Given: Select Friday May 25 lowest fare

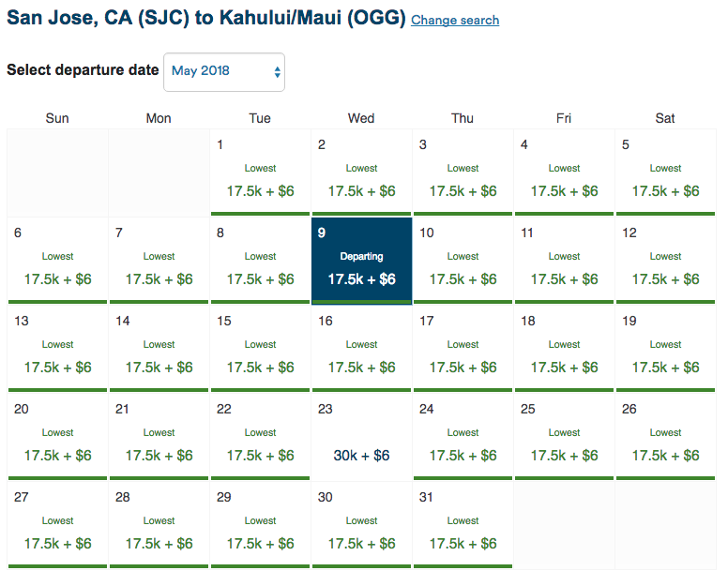Looking at the screenshot, I should point(564,443).
